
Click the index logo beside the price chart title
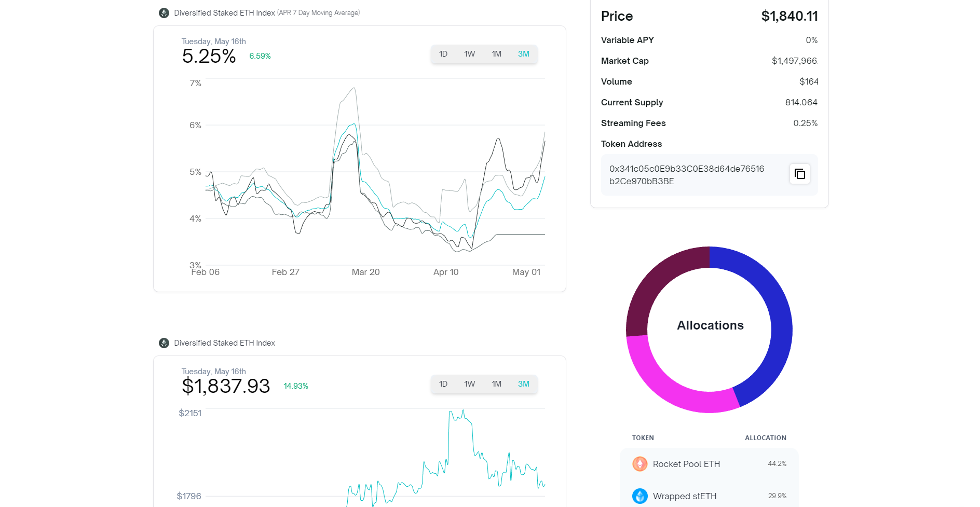164,343
